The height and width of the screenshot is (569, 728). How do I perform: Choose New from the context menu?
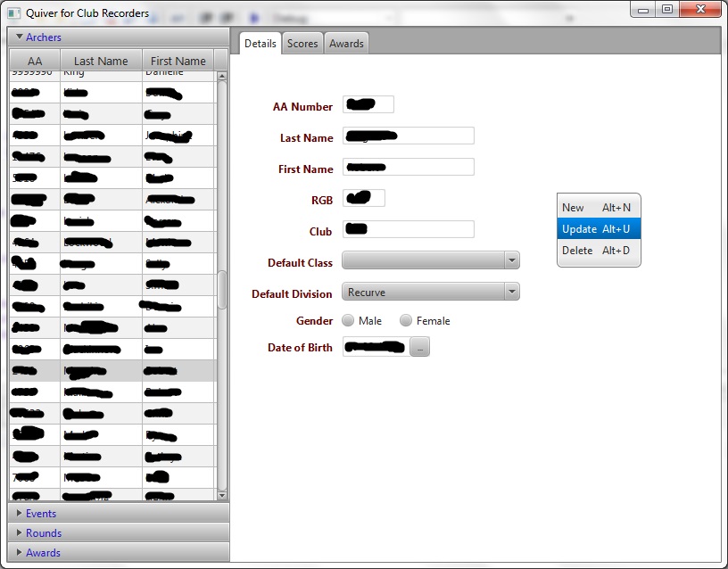pyautogui.click(x=599, y=208)
